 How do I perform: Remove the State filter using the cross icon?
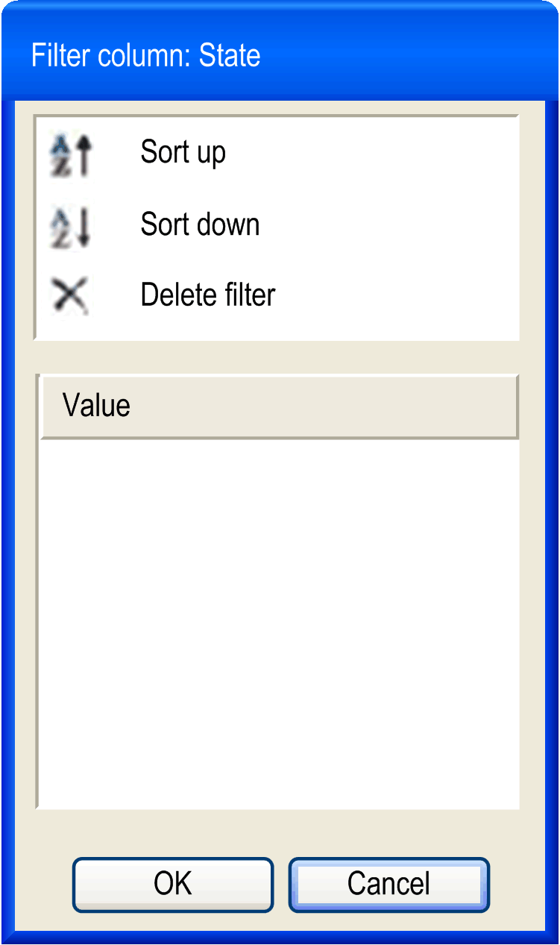point(69,295)
